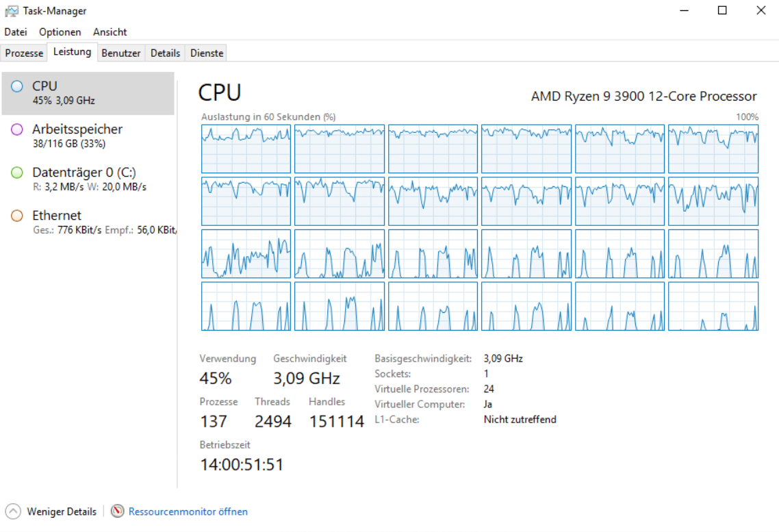The image size is (779, 532).
Task: Click Weniger Details label
Action: click(62, 511)
